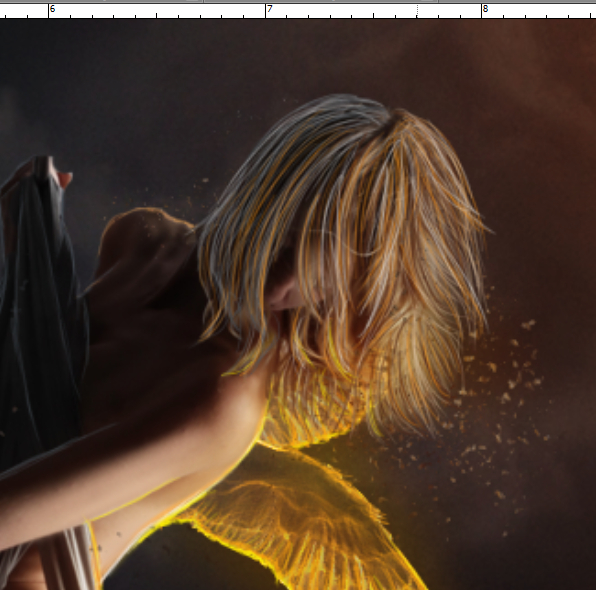596x590 pixels.
Task: Click the reddish-brown background in the top right
Action: (532, 76)
